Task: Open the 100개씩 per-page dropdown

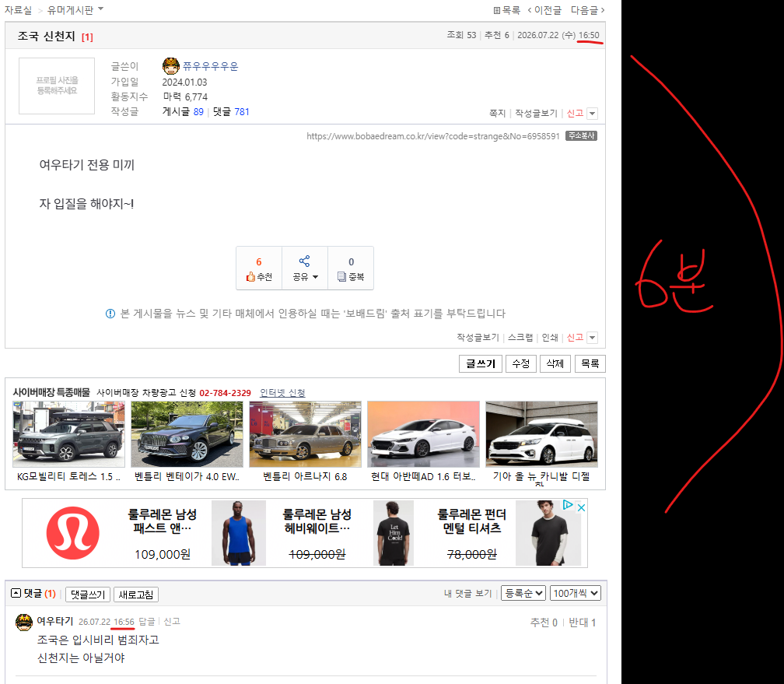Action: (x=576, y=594)
